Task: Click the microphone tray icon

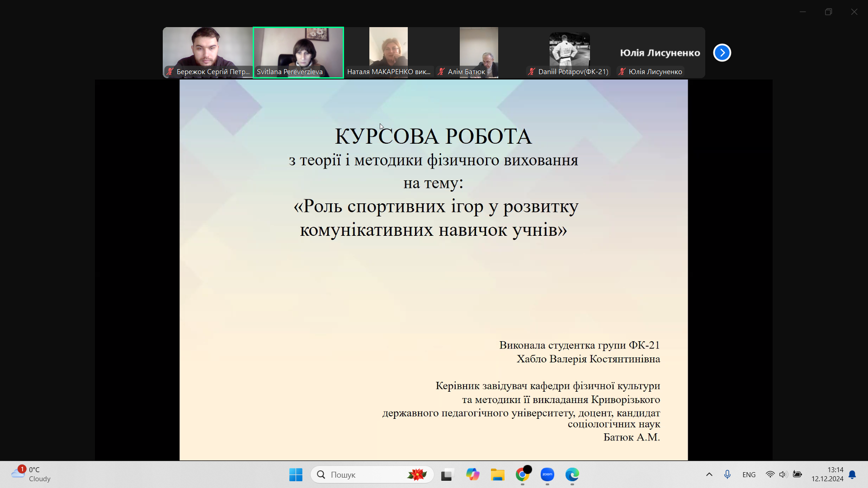Action: point(727,474)
